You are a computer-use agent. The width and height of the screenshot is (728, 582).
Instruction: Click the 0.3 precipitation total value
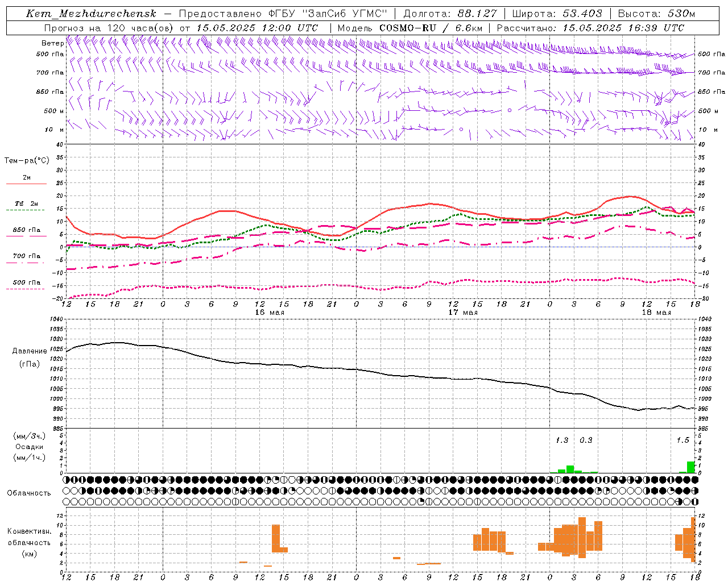coord(586,440)
